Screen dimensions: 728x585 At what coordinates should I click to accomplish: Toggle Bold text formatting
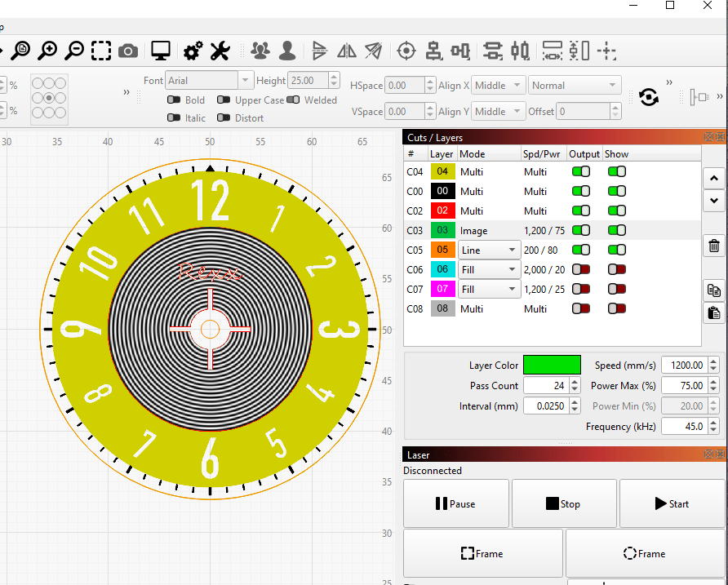point(174,100)
